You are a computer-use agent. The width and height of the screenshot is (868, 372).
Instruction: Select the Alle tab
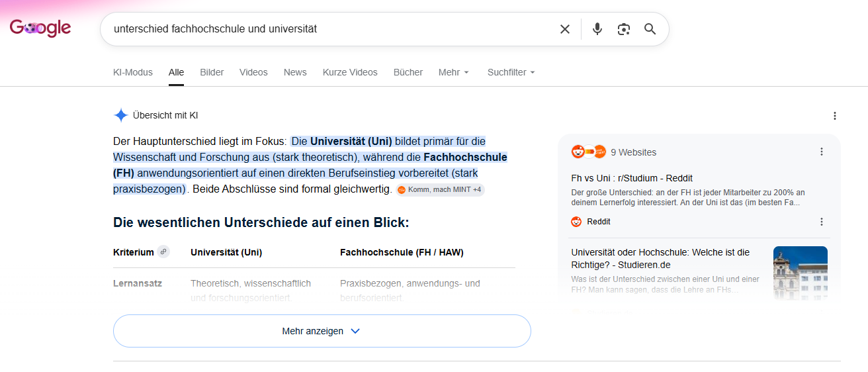pyautogui.click(x=176, y=72)
